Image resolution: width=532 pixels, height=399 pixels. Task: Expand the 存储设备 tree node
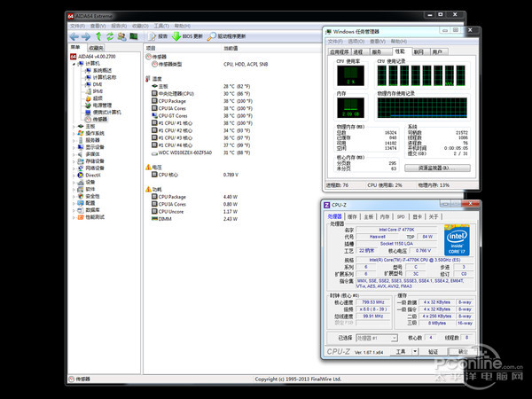coord(74,161)
